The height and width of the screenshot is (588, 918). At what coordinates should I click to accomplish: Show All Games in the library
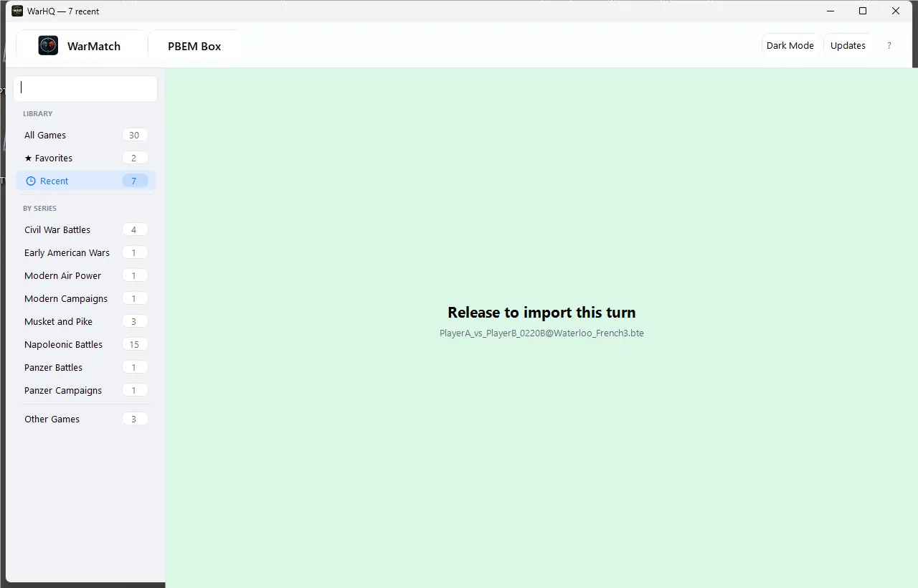(x=85, y=135)
